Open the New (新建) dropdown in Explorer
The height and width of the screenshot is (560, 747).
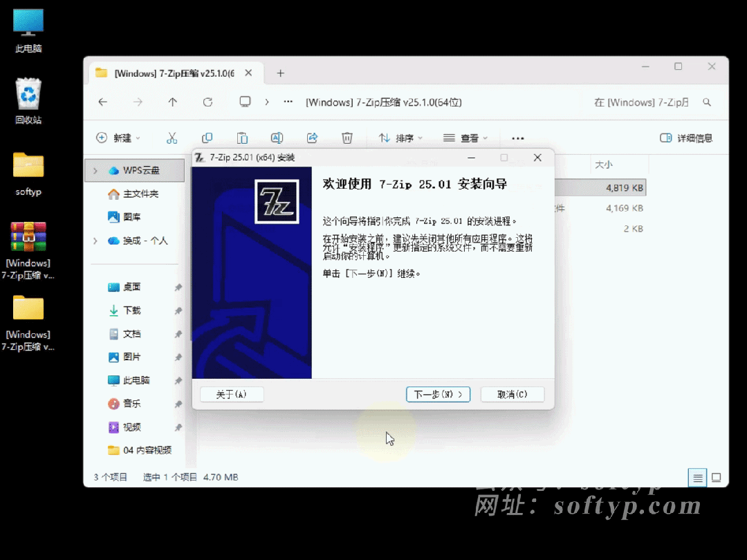click(x=118, y=138)
